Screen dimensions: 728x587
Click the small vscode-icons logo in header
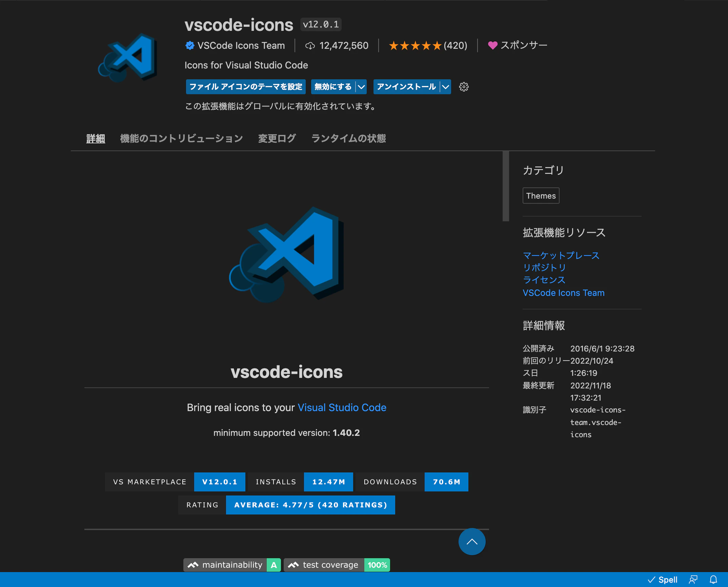coord(128,58)
